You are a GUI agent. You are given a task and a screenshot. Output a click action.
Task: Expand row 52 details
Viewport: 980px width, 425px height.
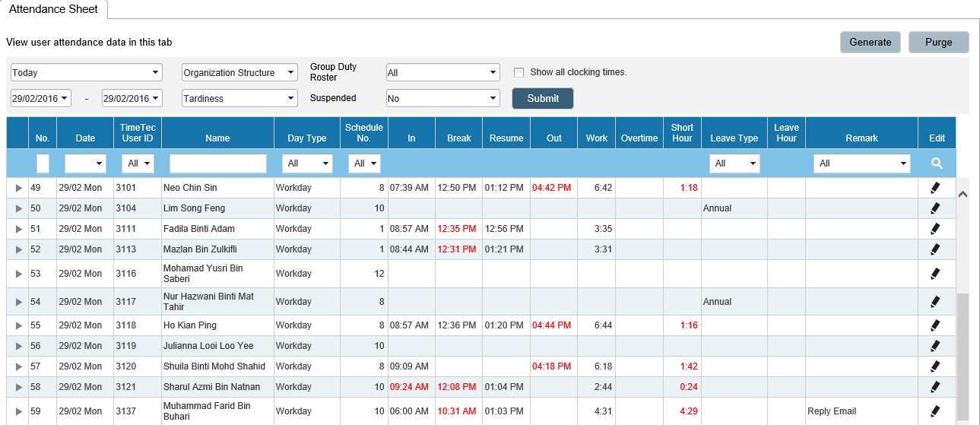click(18, 249)
